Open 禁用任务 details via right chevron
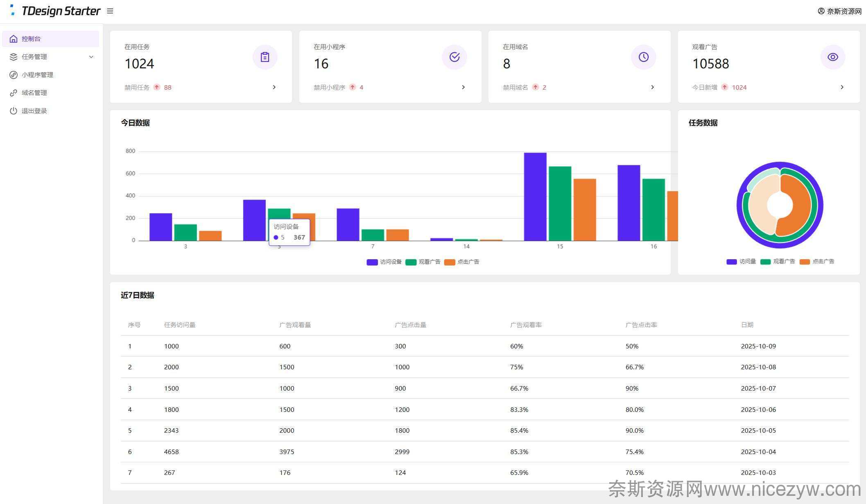Image resolution: width=866 pixels, height=504 pixels. tap(274, 87)
